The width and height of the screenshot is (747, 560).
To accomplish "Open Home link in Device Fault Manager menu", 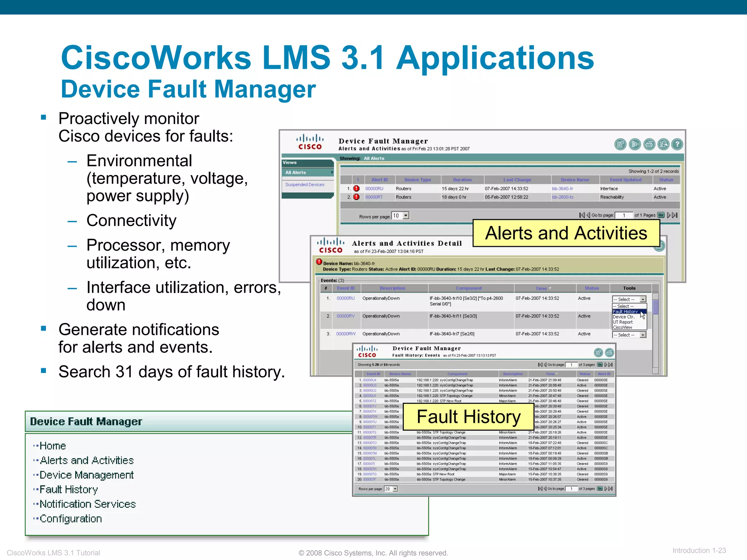I will click(53, 446).
